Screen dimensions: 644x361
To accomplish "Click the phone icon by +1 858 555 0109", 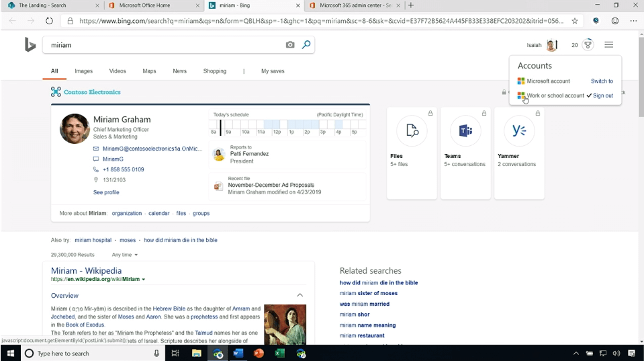I will (x=96, y=169).
